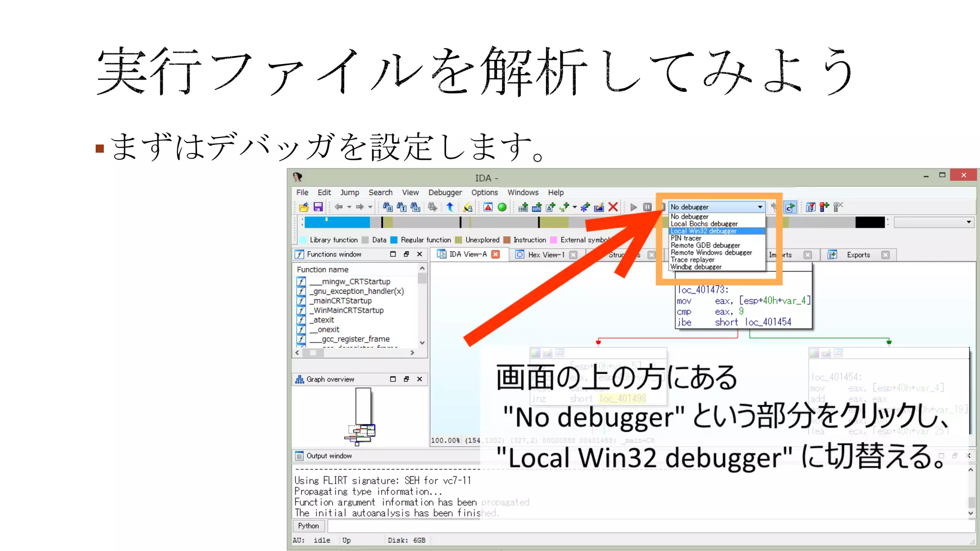Click the green circle status icon

502,207
